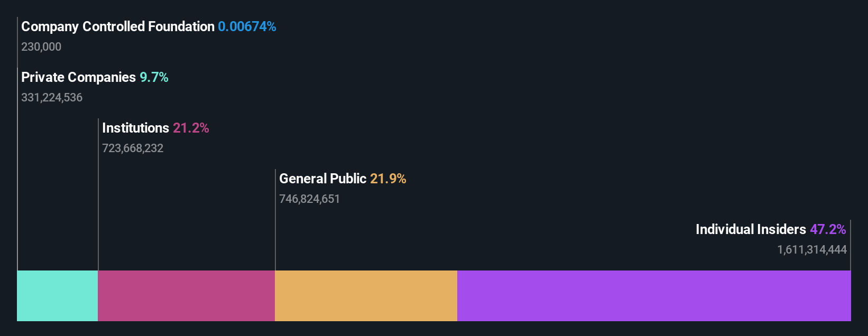Click the pink Institutions bar segment
Viewport: 868px width, 336px height.
point(187,296)
